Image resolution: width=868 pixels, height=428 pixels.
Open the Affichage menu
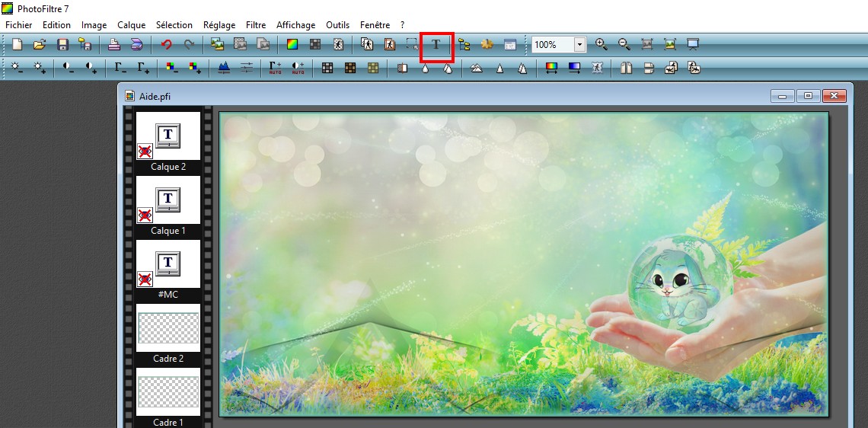coord(295,25)
